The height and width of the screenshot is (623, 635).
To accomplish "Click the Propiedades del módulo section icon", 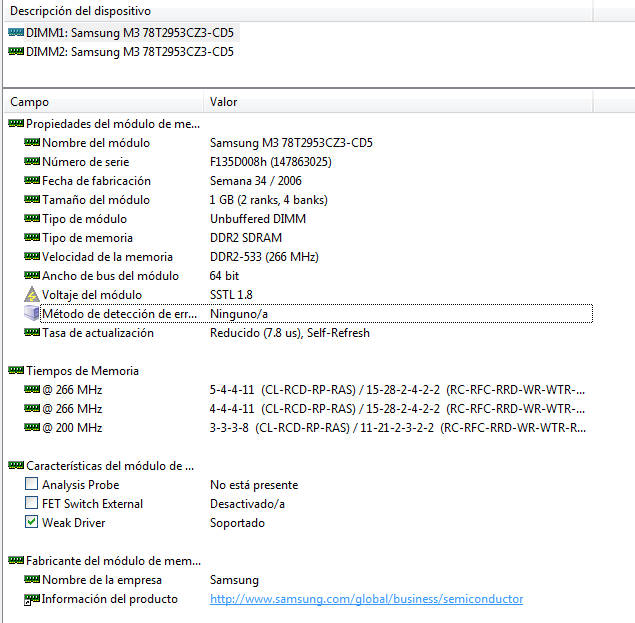I will pos(16,123).
